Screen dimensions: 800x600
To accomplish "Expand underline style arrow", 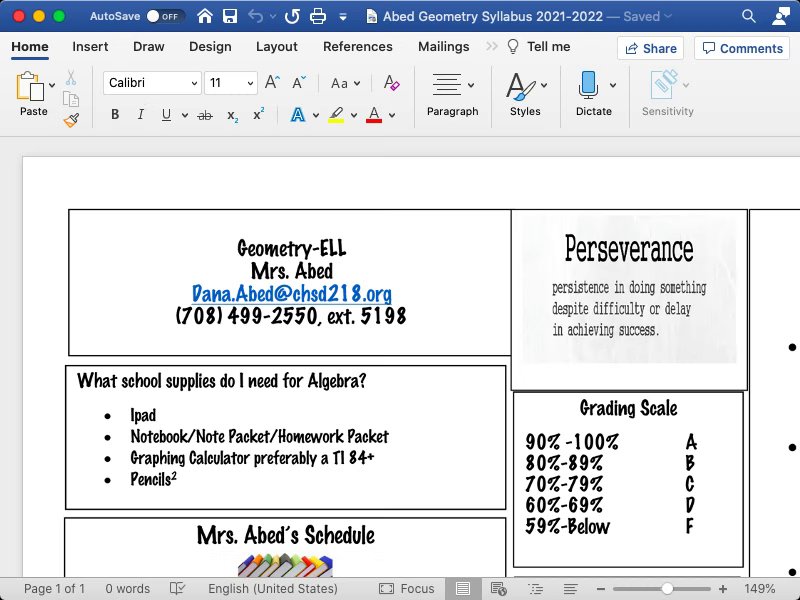I will point(185,115).
